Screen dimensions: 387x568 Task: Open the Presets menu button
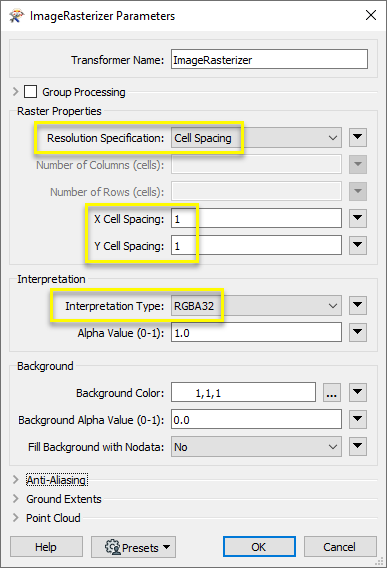tap(133, 547)
